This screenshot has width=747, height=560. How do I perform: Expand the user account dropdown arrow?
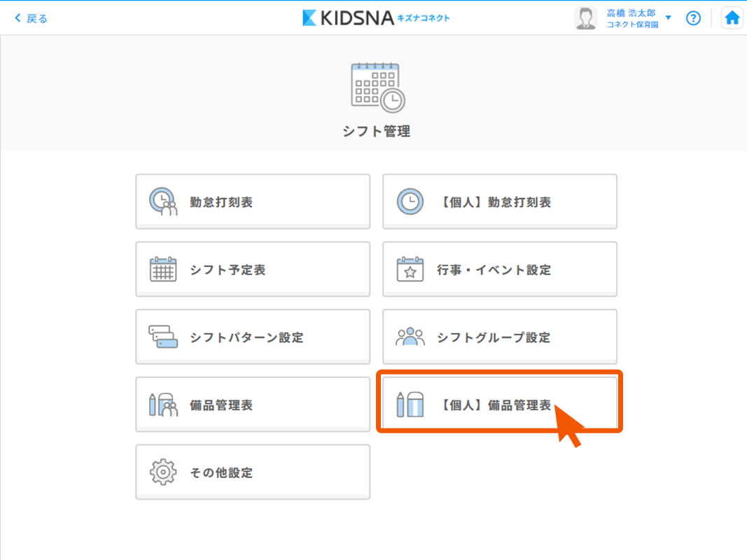tap(669, 18)
